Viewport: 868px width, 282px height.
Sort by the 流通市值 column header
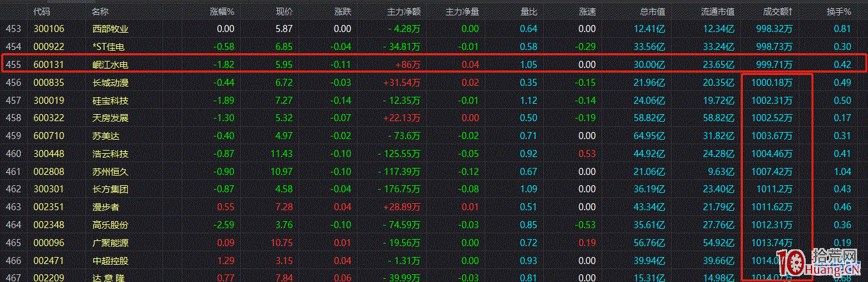pyautogui.click(x=718, y=12)
